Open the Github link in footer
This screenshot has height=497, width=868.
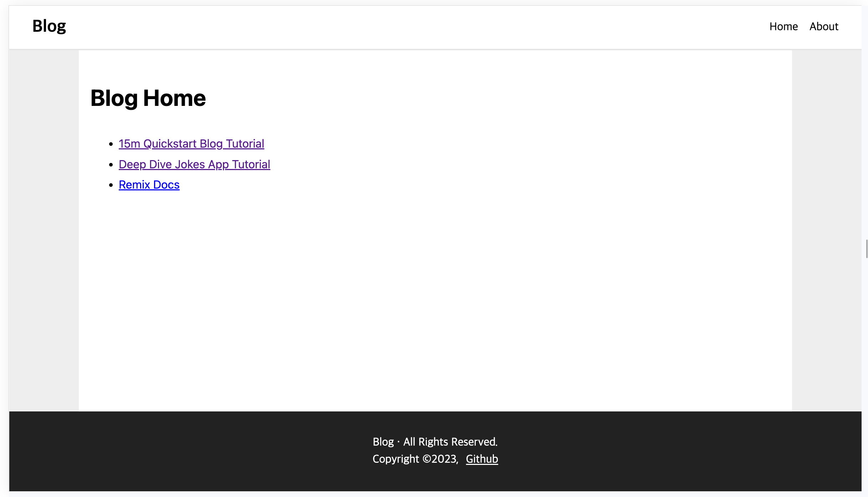[x=481, y=459]
